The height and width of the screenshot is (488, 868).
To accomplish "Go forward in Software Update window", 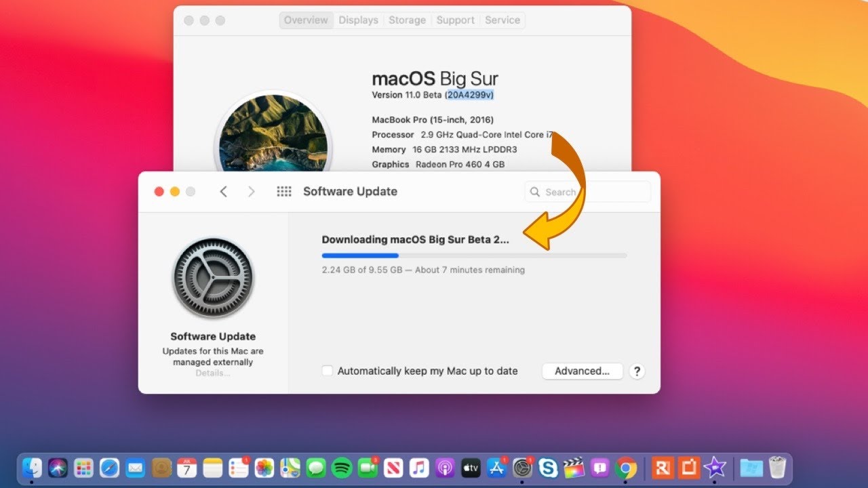I will coord(251,192).
